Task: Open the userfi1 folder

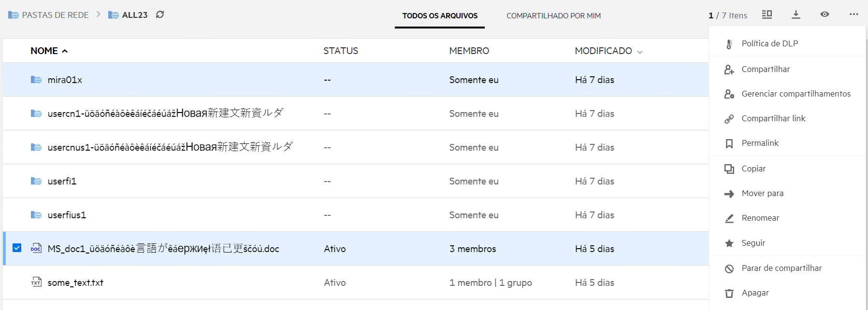Action: (x=62, y=181)
